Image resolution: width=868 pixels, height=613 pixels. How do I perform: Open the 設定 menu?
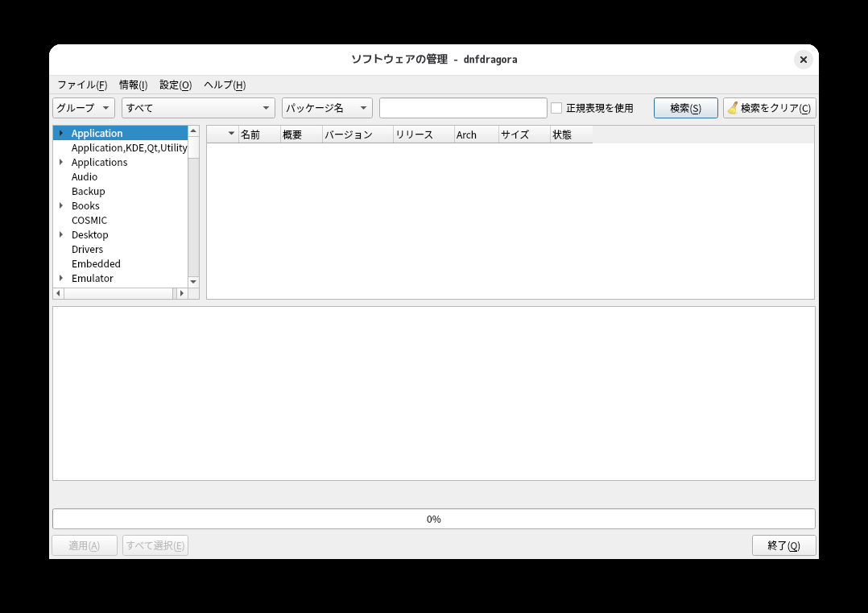[174, 85]
